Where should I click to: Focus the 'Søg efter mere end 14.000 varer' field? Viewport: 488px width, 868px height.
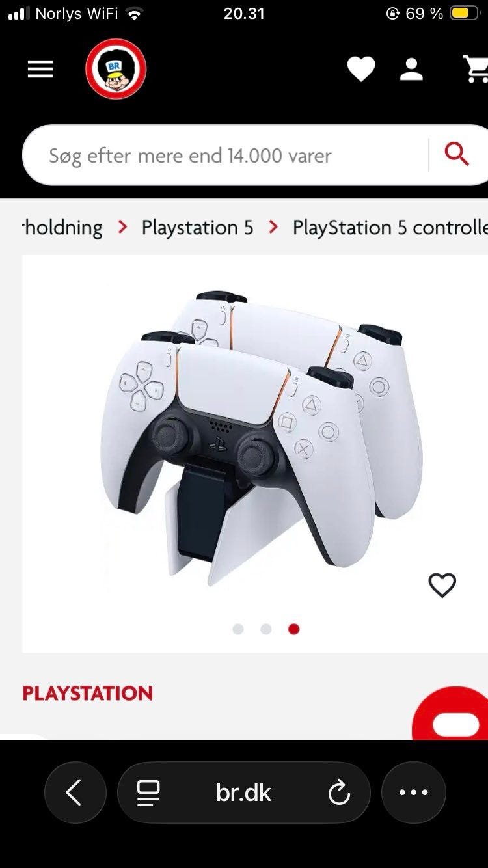click(x=225, y=156)
